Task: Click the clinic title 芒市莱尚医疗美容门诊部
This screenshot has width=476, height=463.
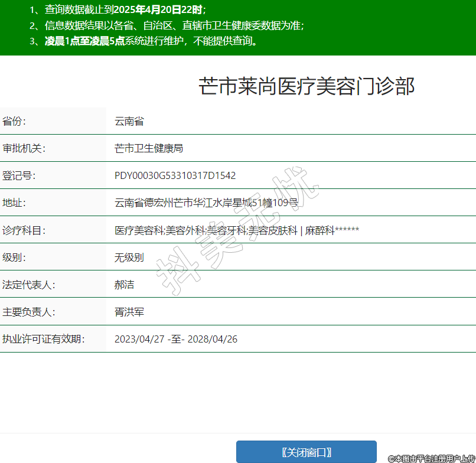Action: click(x=307, y=86)
